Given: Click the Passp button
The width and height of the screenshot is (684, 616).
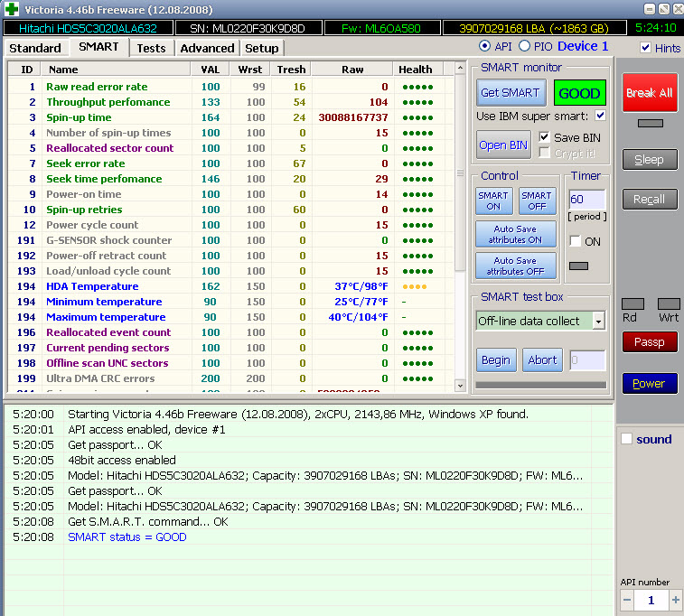Looking at the screenshot, I should point(650,341).
